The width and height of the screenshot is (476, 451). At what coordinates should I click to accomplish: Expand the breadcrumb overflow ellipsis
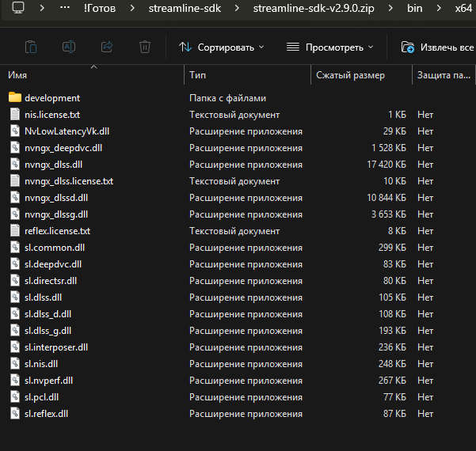tap(65, 8)
